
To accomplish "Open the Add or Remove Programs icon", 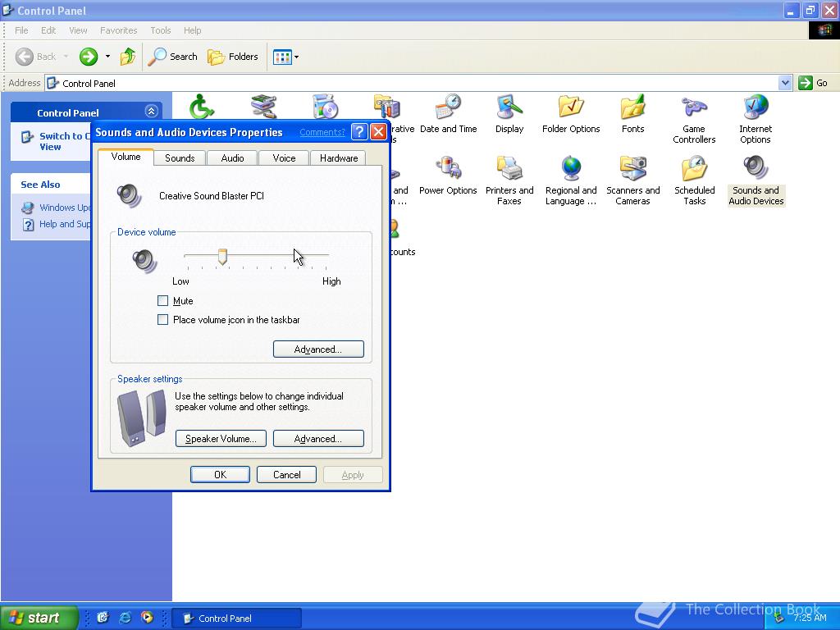I will 325,106.
